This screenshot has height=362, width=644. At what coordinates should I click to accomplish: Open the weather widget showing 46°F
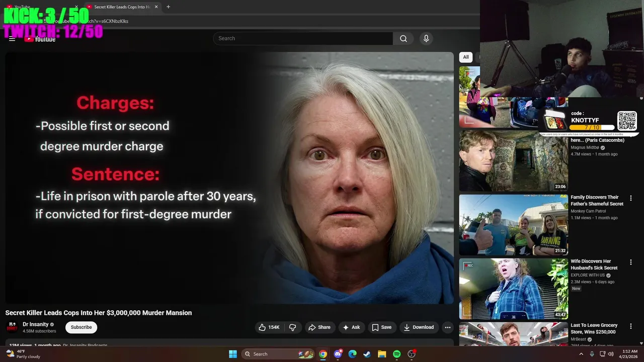(23, 354)
